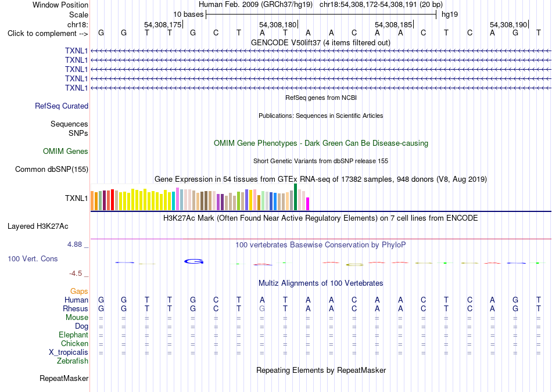Image resolution: width=552 pixels, height=392 pixels.
Task: Select the RepeatMasker track label
Action: [64, 378]
